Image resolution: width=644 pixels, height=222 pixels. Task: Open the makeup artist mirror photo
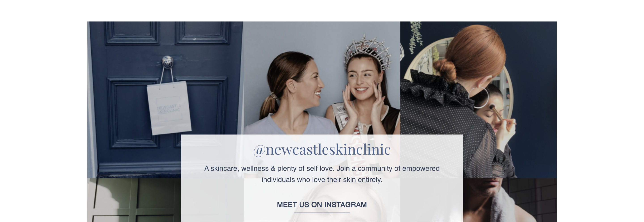pos(478,100)
